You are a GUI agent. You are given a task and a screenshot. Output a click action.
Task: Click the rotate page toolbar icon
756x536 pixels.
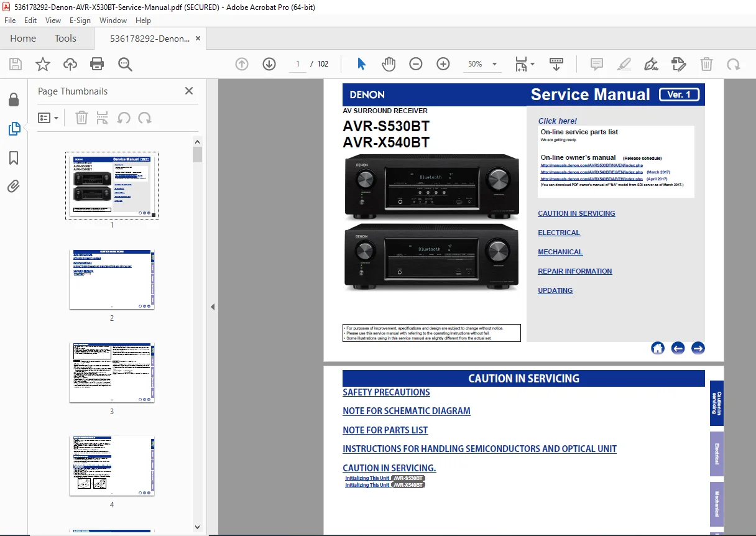(x=734, y=64)
